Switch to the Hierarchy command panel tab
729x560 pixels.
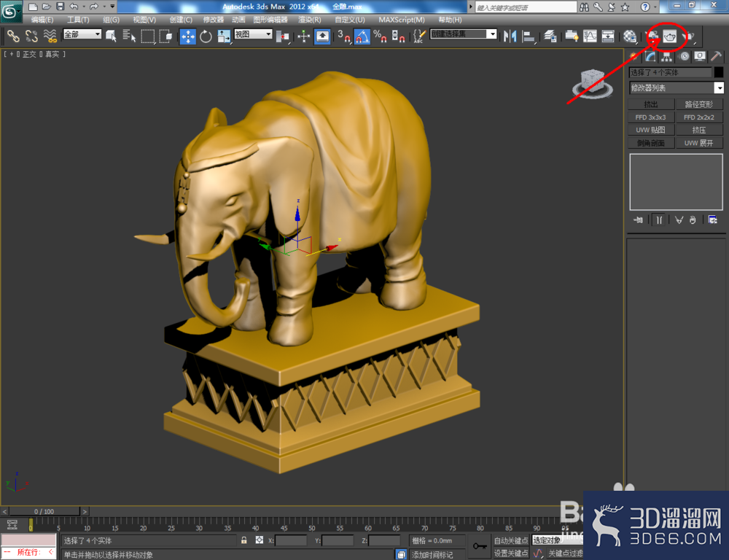coord(667,56)
